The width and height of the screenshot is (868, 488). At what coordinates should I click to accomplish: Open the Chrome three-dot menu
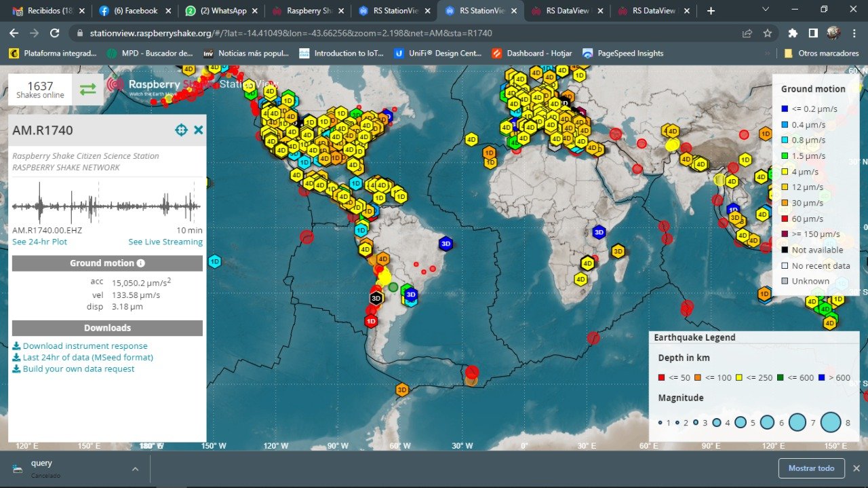click(x=854, y=33)
